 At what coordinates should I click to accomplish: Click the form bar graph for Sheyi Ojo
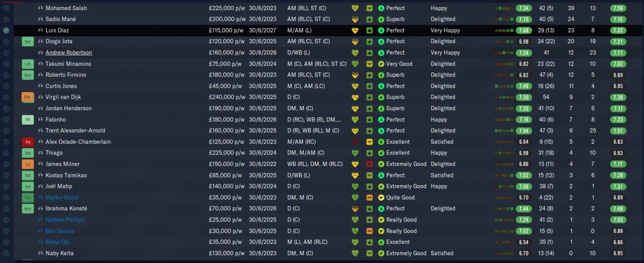tap(505, 242)
